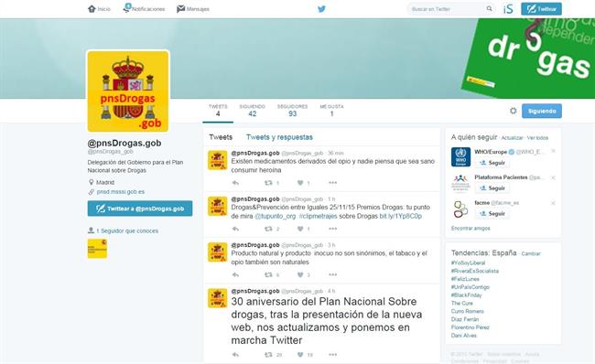Viewport: 595px width, 364px height.
Task: Open @tupunto_org mention link
Action: click(x=275, y=216)
